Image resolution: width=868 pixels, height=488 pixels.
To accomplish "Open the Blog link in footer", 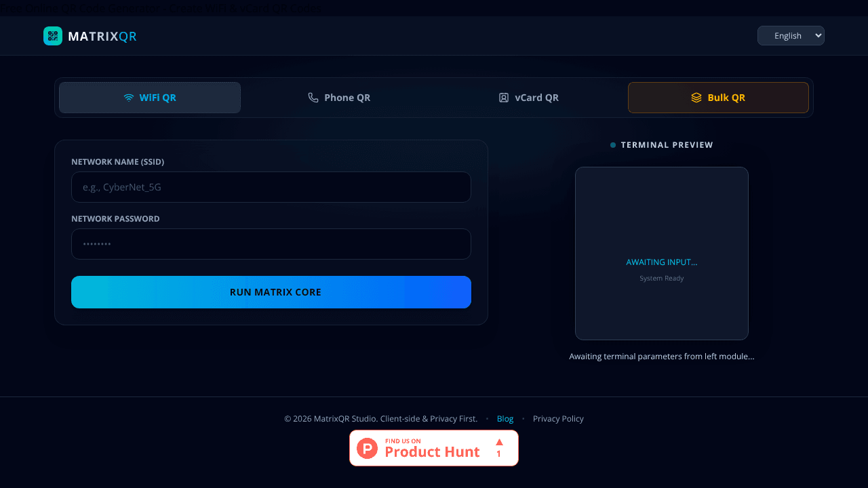I will pos(505,419).
